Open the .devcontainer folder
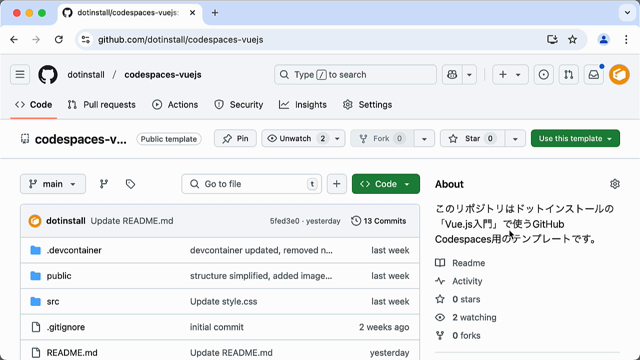 click(74, 250)
